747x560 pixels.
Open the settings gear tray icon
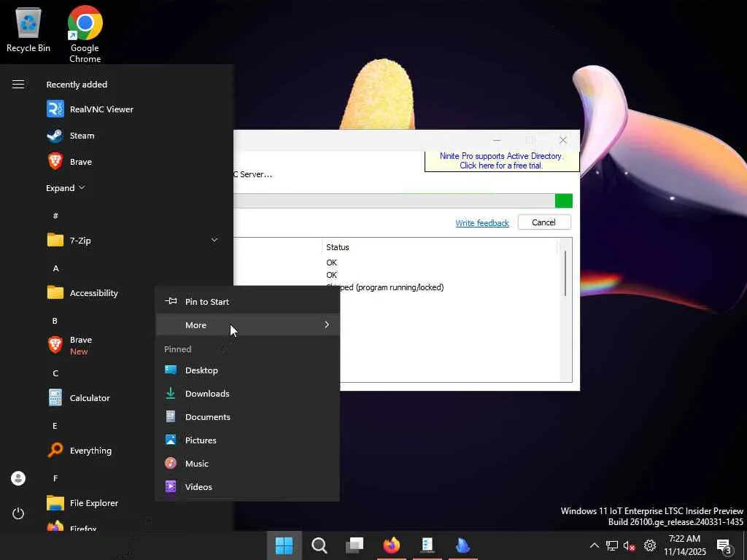(x=650, y=545)
